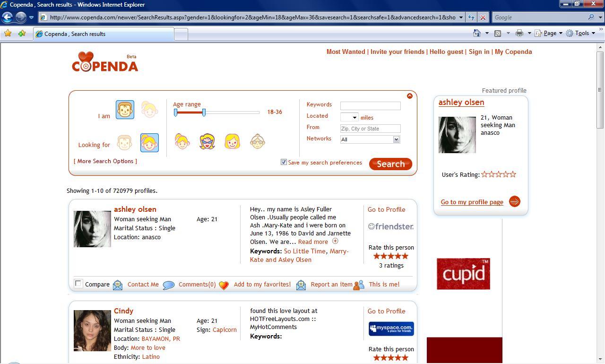Open the Recent Pages dropdown by navigation arrows
The width and height of the screenshot is (605, 364).
tap(31, 17)
